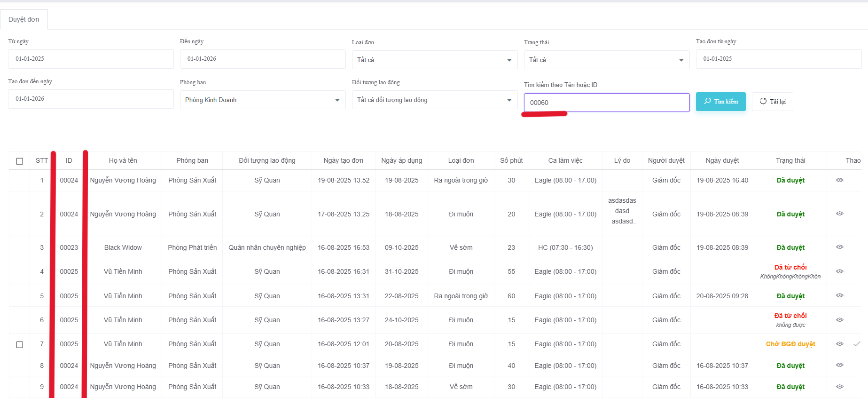Image resolution: width=868 pixels, height=398 pixels.
Task: Click the Trạng thái column header
Action: click(790, 160)
